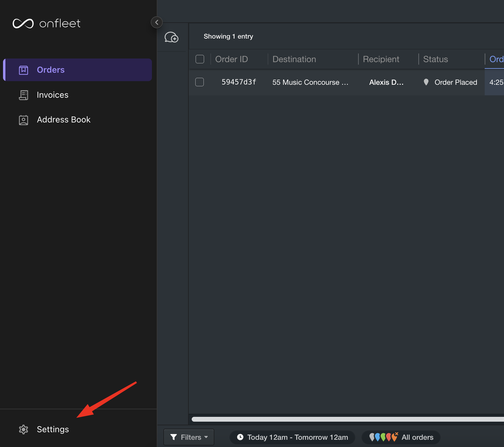Sort by the Status column header
This screenshot has width=504, height=447.
(436, 59)
